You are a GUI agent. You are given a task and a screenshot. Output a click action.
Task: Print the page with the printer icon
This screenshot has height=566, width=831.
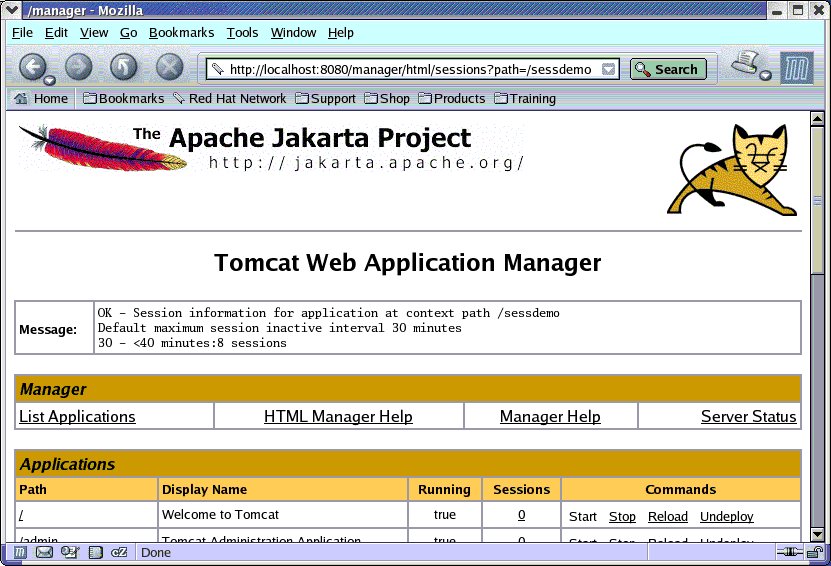tap(747, 63)
